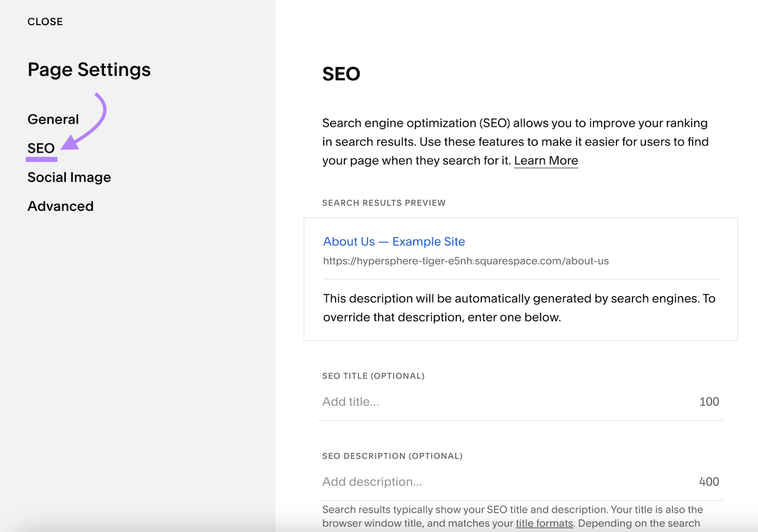Click the About Us preview link
The image size is (758, 532).
(x=393, y=242)
